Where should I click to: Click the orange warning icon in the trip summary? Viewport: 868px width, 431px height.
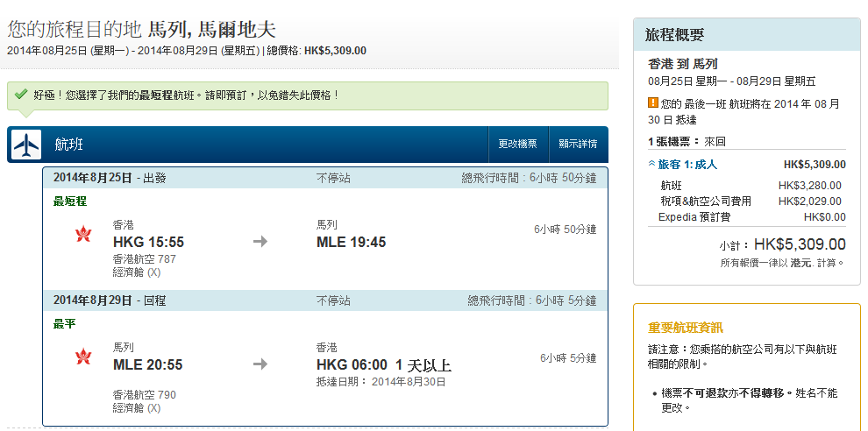click(652, 102)
